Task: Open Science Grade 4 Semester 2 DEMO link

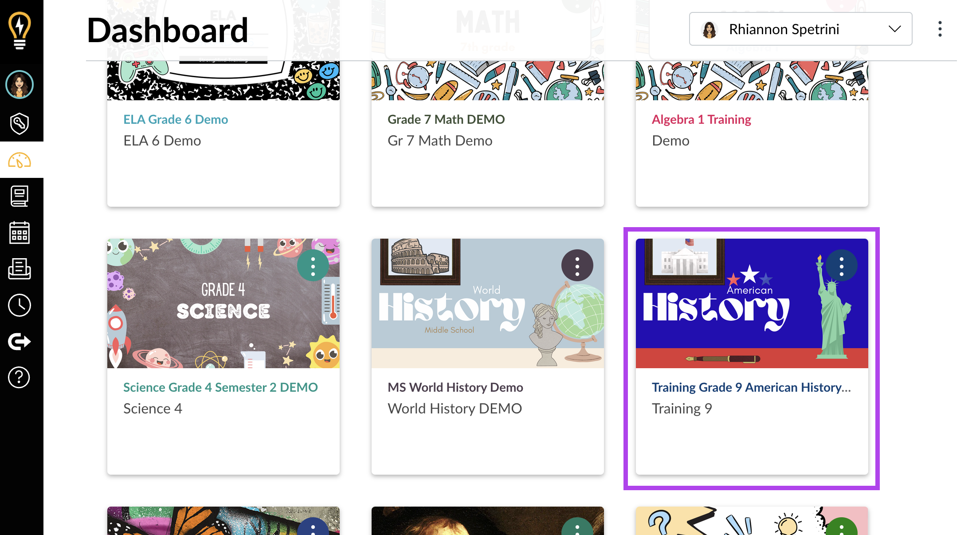Action: tap(220, 387)
